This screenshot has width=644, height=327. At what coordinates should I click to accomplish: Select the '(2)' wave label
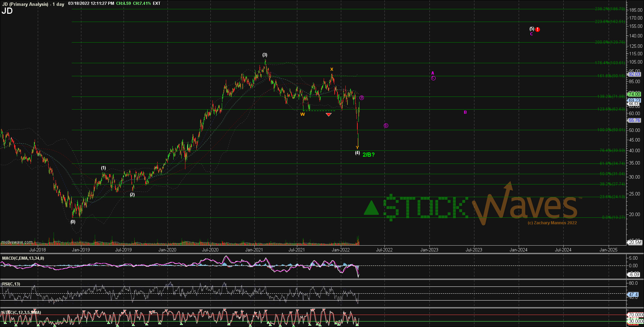coord(132,195)
